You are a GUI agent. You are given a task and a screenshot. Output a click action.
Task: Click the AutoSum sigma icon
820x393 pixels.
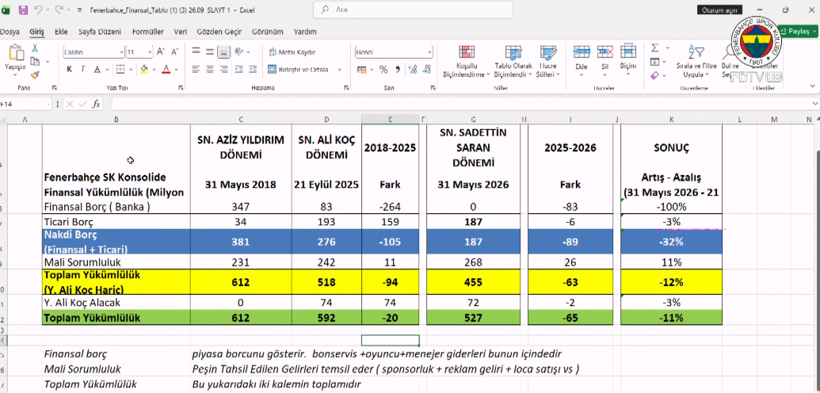[655, 48]
